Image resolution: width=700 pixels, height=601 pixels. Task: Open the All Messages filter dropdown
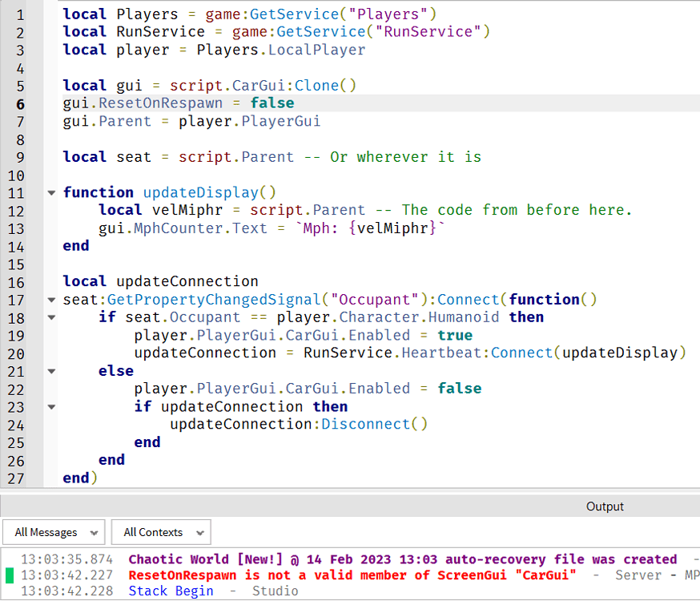coord(54,532)
